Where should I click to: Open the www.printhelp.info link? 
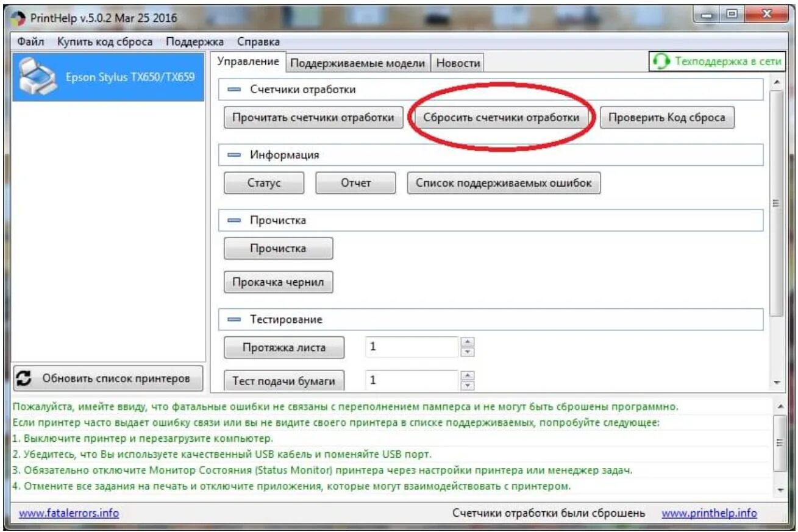(709, 513)
